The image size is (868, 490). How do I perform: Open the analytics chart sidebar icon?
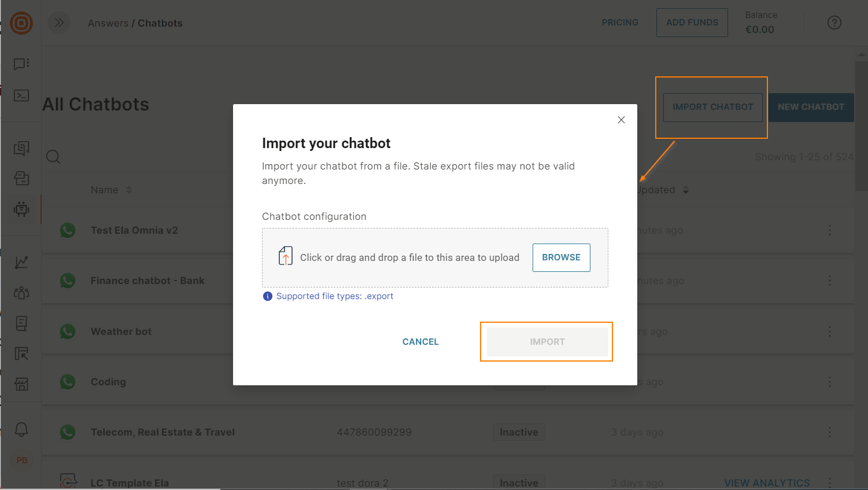pos(21,263)
